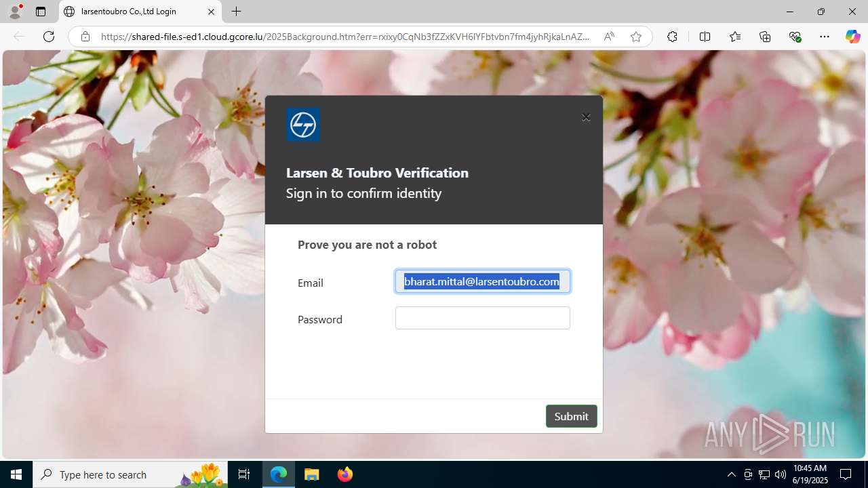
Task: Toggle Split screen view
Action: 705,37
